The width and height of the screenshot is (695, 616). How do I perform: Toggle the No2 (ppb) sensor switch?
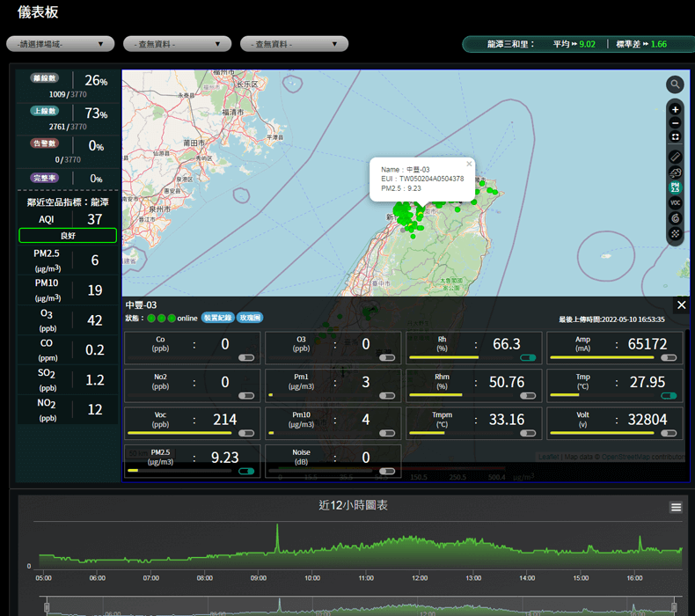(x=246, y=396)
